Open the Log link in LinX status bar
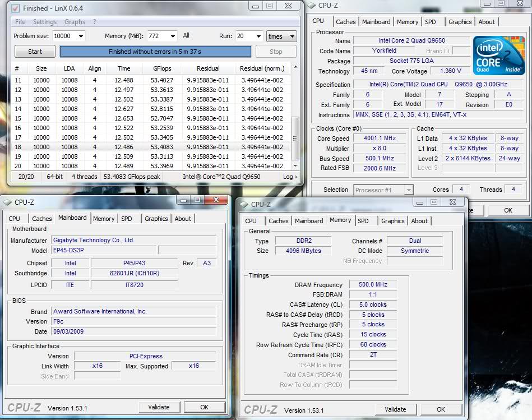 pyautogui.click(x=290, y=177)
